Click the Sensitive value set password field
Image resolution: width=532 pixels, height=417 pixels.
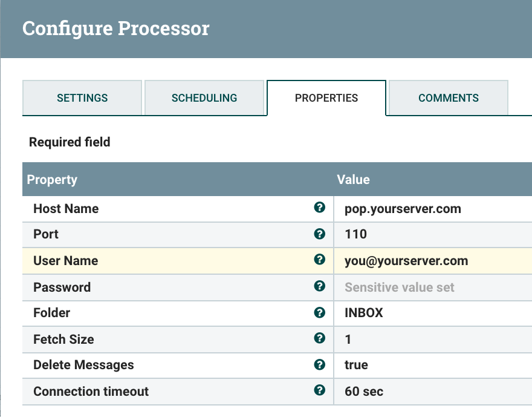click(399, 287)
